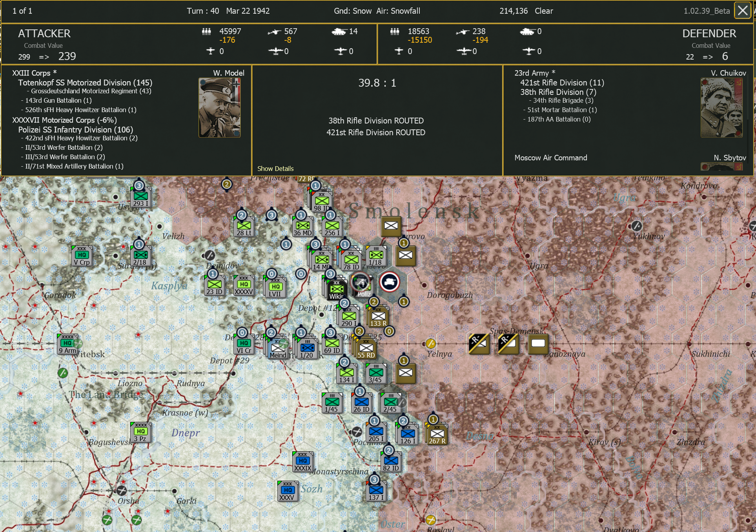
Task: Select the 290 I unit counter
Action: 349,317
